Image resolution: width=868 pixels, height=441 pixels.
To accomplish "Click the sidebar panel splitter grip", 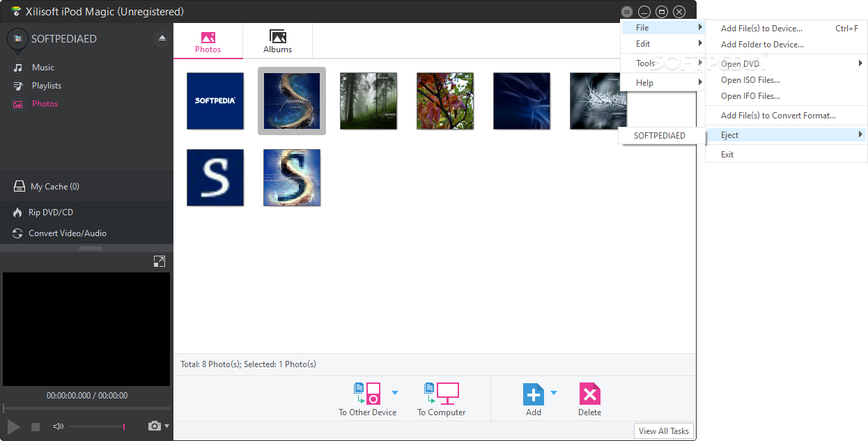I will pos(91,248).
